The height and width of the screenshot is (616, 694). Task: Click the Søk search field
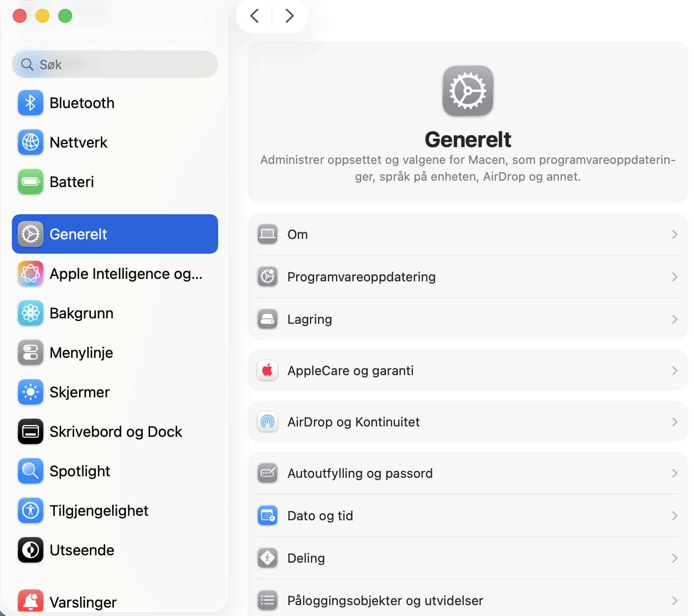click(x=115, y=64)
